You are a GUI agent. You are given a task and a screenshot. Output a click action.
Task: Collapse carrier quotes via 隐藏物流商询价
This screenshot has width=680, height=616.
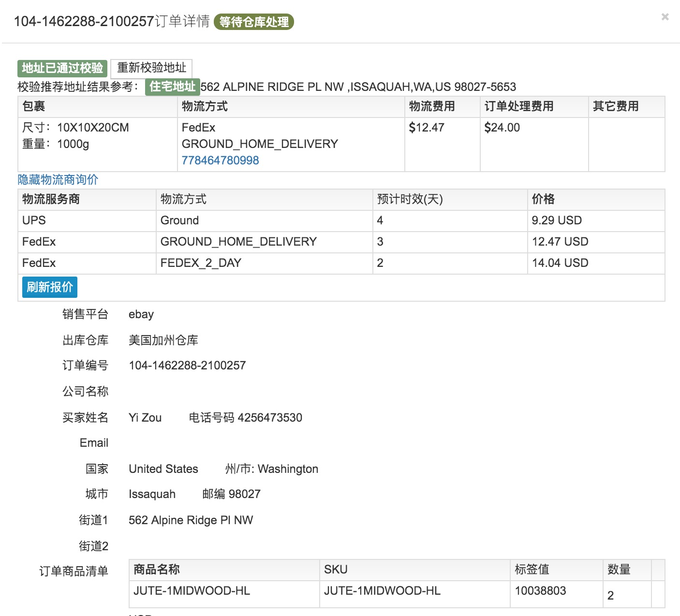pos(58,180)
